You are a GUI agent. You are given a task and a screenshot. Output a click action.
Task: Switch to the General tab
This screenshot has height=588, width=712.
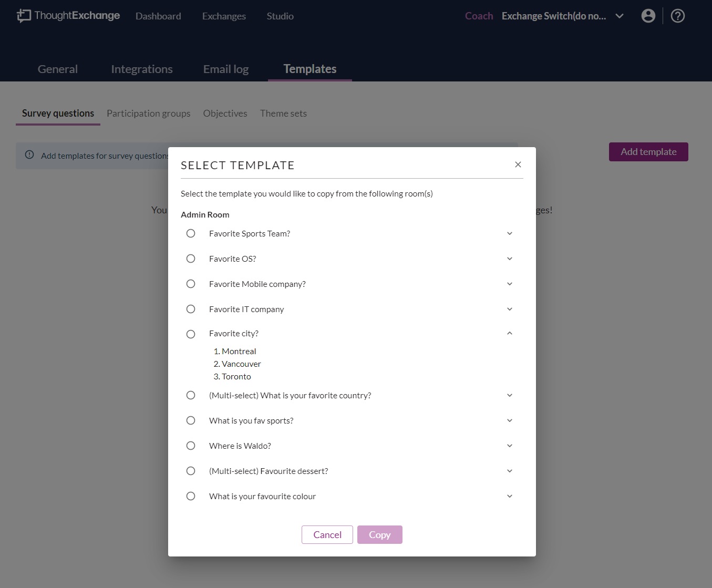click(58, 69)
